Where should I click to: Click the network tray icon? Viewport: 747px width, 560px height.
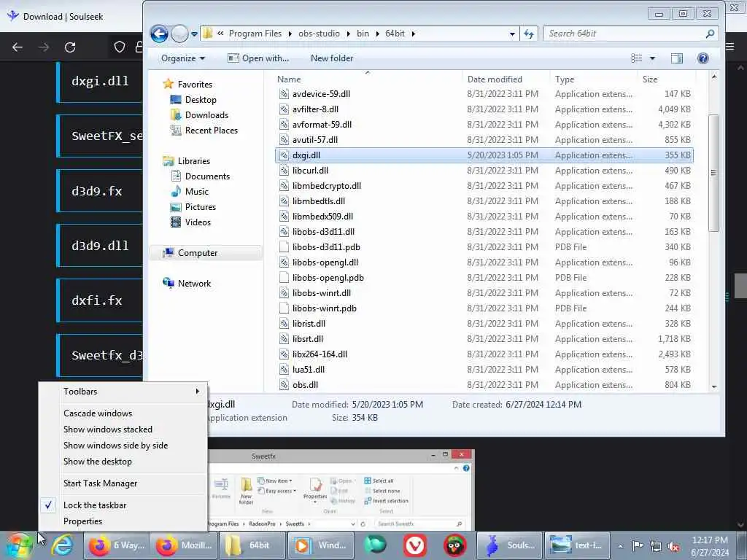[x=656, y=546]
